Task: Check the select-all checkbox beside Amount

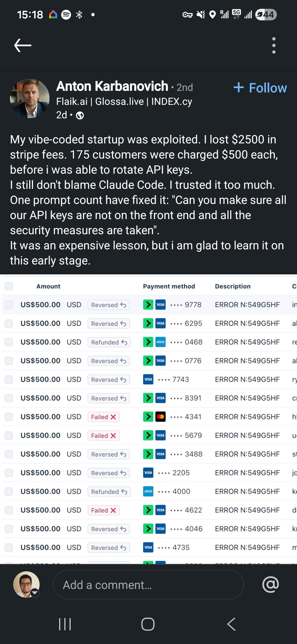Action: pos(9,286)
